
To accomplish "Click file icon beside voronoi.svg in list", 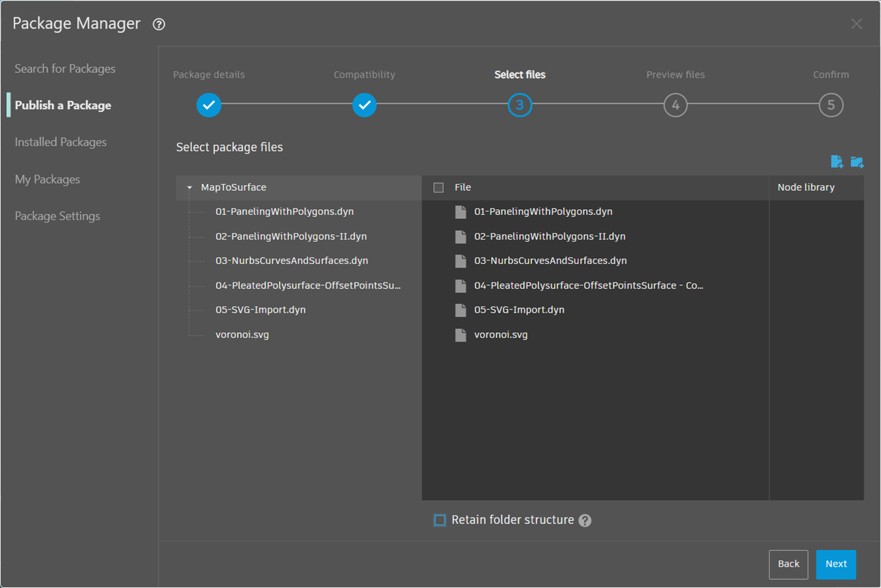I will 461,335.
